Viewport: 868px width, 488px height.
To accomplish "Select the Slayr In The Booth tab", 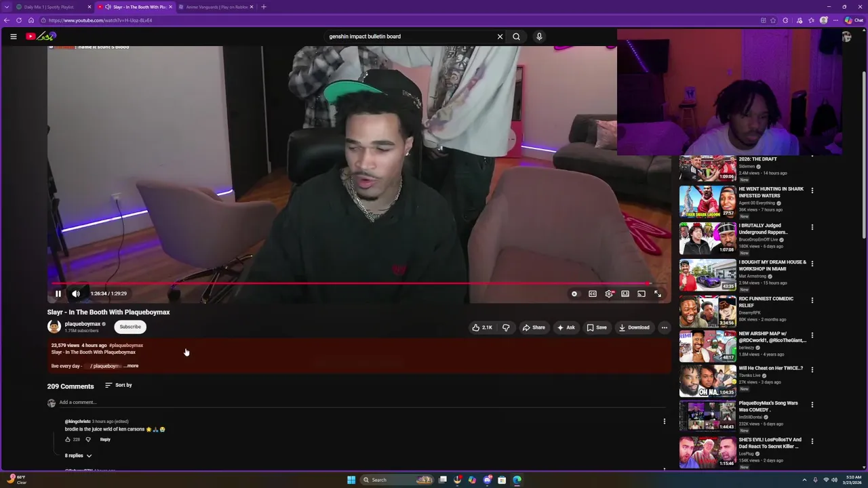I will pos(134,7).
